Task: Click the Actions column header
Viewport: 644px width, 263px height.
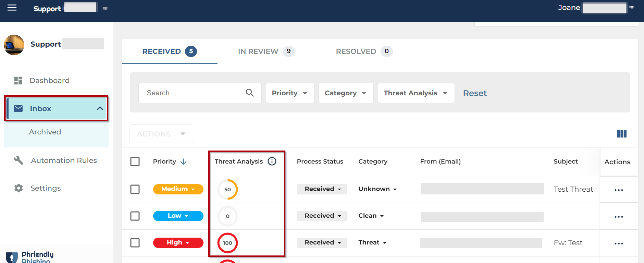Action: [x=617, y=162]
